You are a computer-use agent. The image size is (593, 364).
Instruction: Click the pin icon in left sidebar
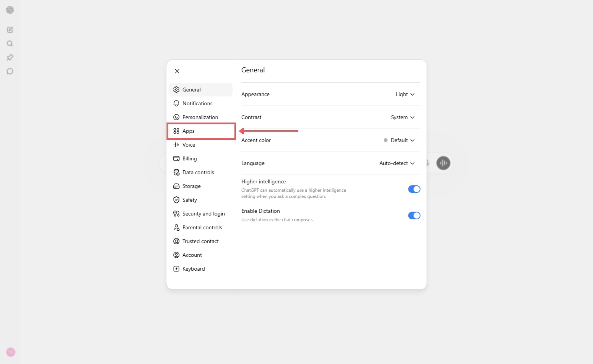coord(10,57)
